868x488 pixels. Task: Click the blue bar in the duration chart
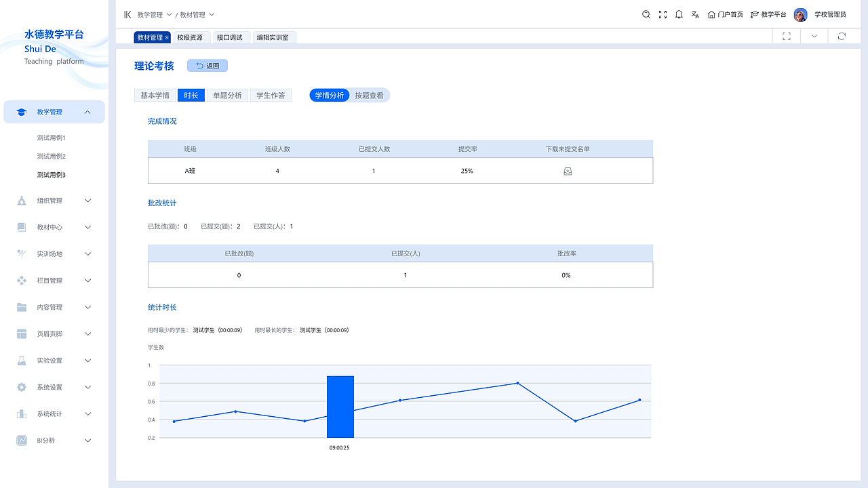[x=340, y=407]
